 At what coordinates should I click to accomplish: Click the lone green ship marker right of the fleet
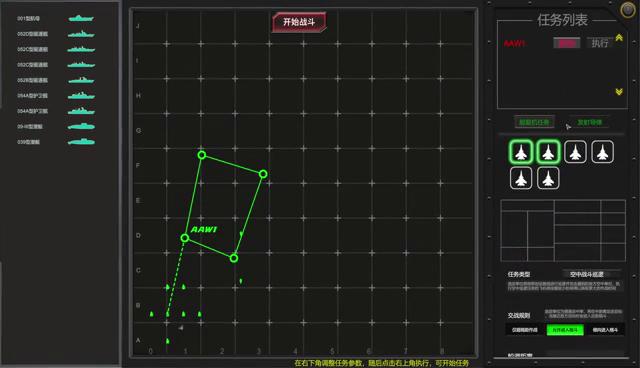[x=241, y=281]
